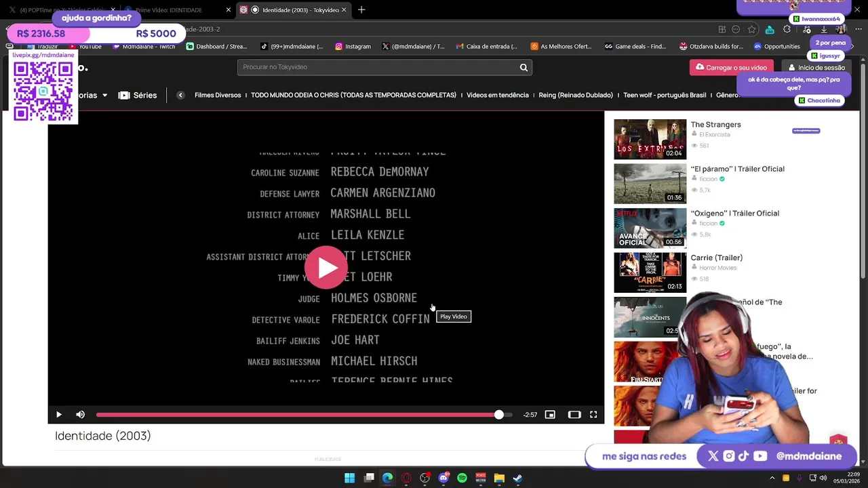The width and height of the screenshot is (868, 488).
Task: Click 'The Strangers' video title
Action: pyautogui.click(x=715, y=125)
